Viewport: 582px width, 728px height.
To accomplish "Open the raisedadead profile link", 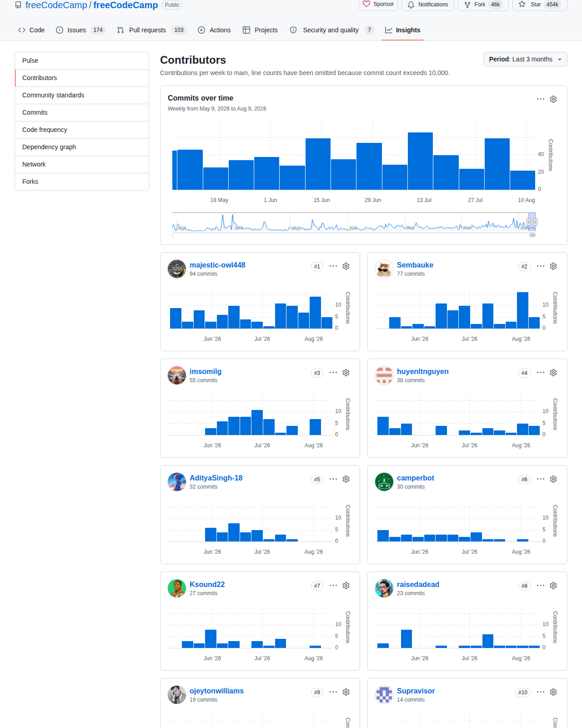I will (418, 584).
